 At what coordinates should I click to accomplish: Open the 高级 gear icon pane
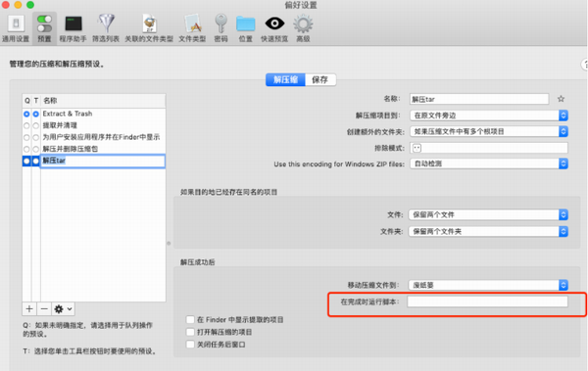(x=303, y=28)
